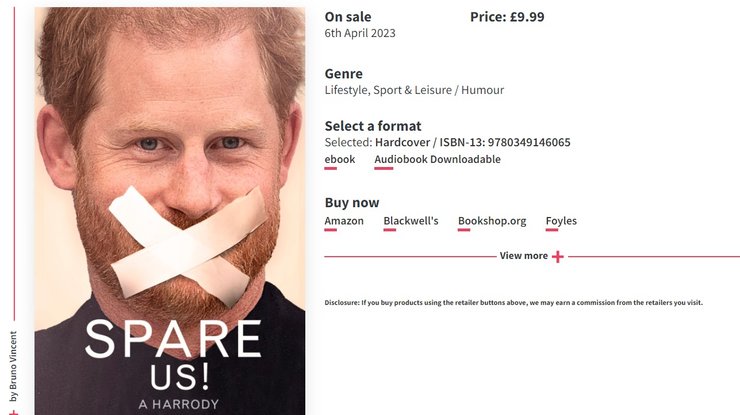Select the ebook format
Image resolution: width=740 pixels, height=415 pixels.
coord(340,160)
